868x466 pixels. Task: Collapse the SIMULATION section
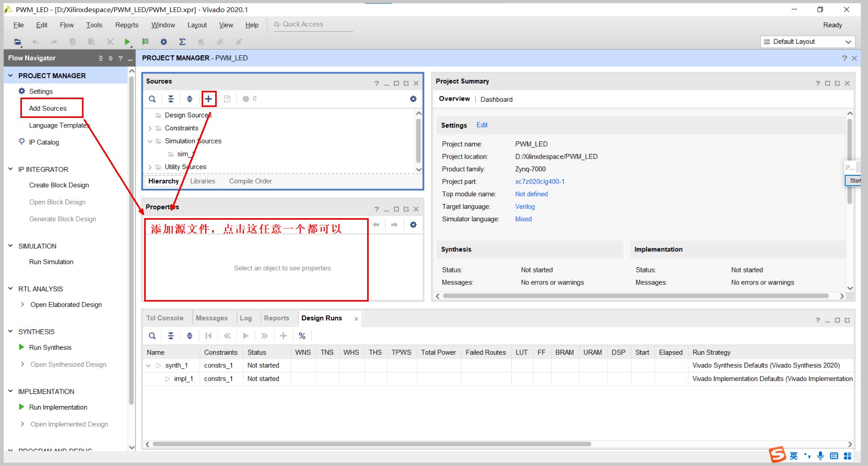point(10,246)
